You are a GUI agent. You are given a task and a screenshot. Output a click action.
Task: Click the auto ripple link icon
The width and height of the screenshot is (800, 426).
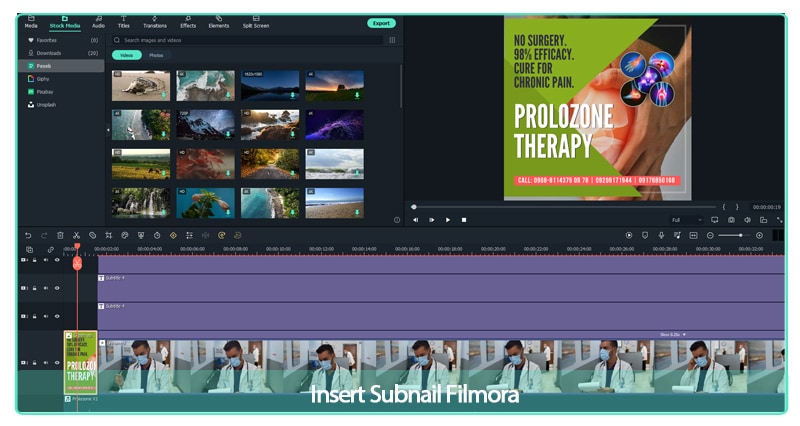tap(51, 249)
